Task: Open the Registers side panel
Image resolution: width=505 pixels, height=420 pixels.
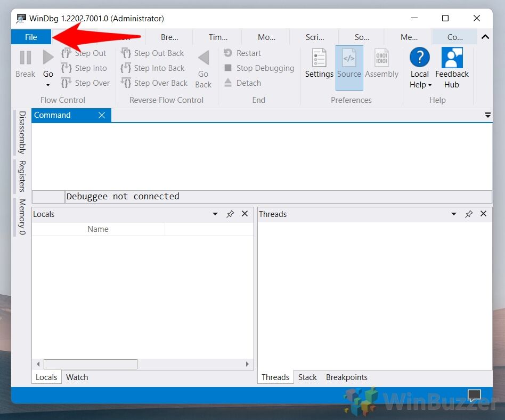Action: 22,176
